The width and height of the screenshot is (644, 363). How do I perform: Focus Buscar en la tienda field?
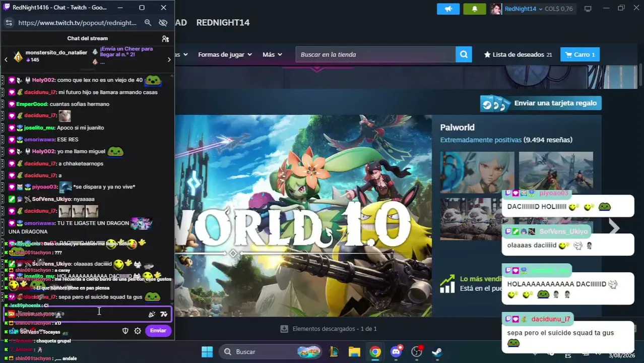click(375, 54)
